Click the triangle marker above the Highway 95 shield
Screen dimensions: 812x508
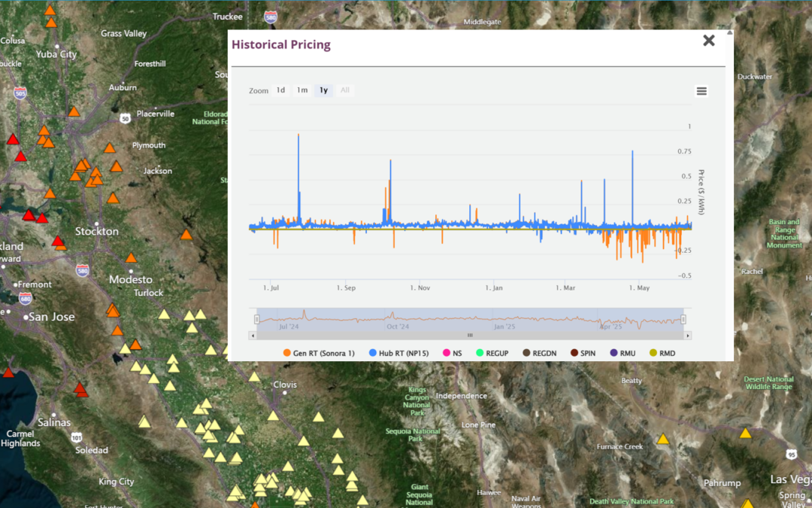click(745, 433)
